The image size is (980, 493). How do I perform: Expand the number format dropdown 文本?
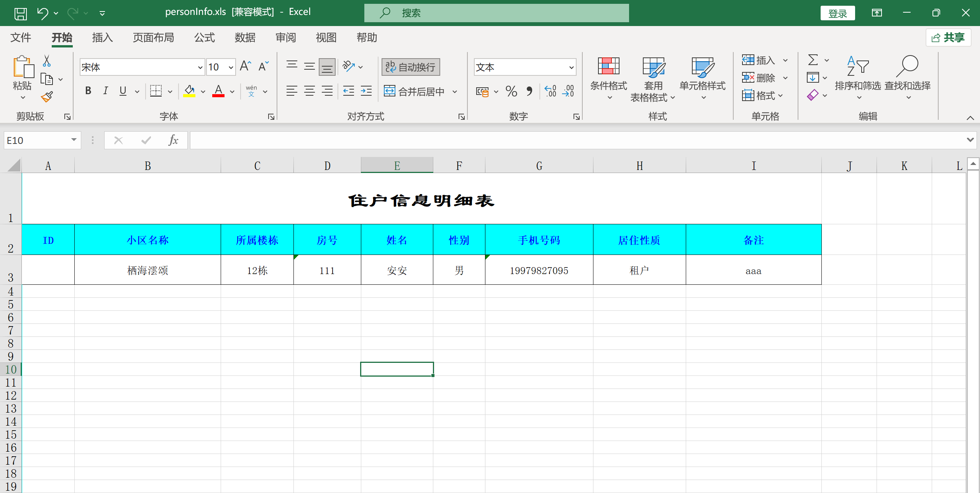(571, 68)
